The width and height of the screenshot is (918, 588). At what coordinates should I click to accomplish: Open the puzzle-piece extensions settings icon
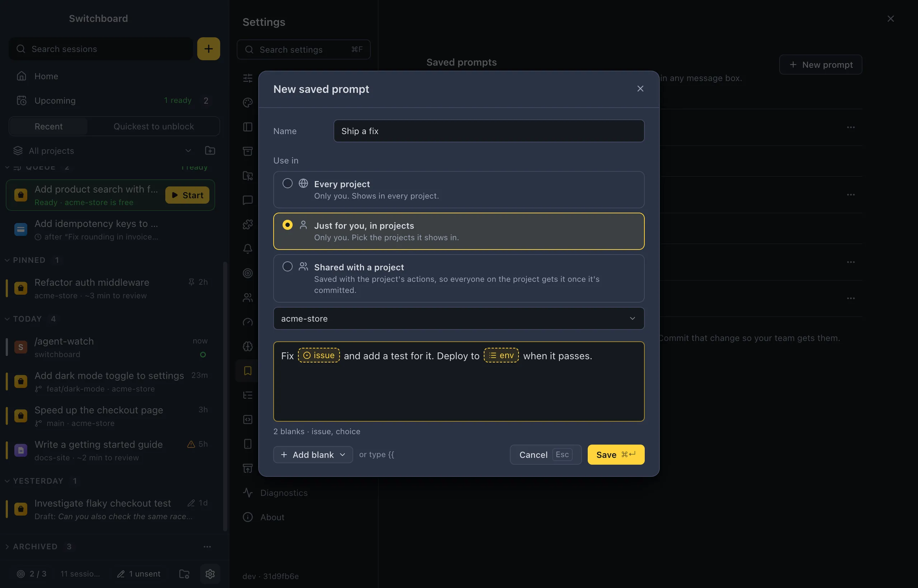coord(248,224)
